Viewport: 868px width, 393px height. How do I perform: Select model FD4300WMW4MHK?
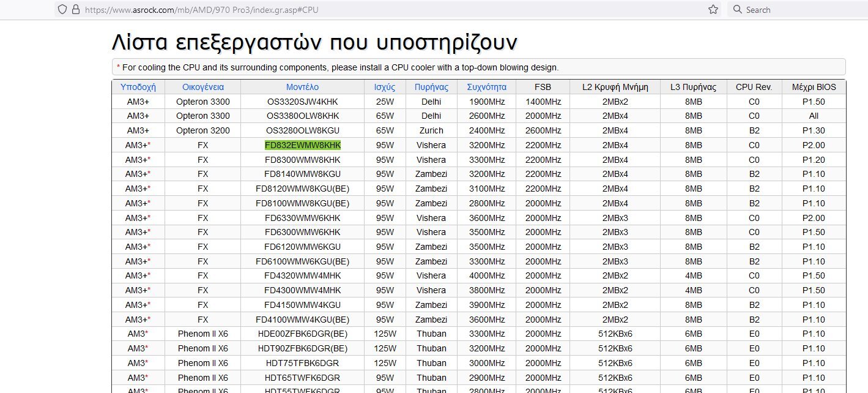pyautogui.click(x=303, y=290)
